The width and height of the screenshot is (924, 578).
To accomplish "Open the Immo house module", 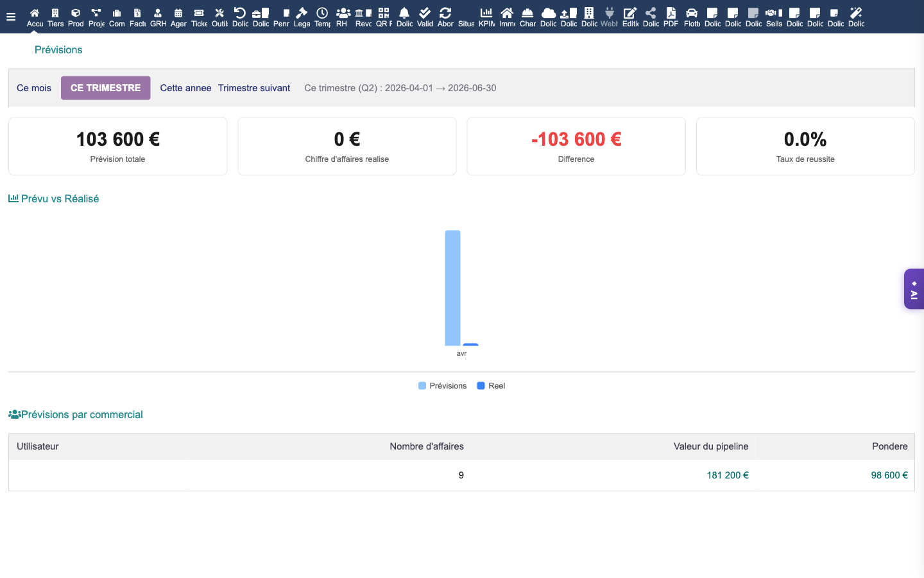I will 507,17.
